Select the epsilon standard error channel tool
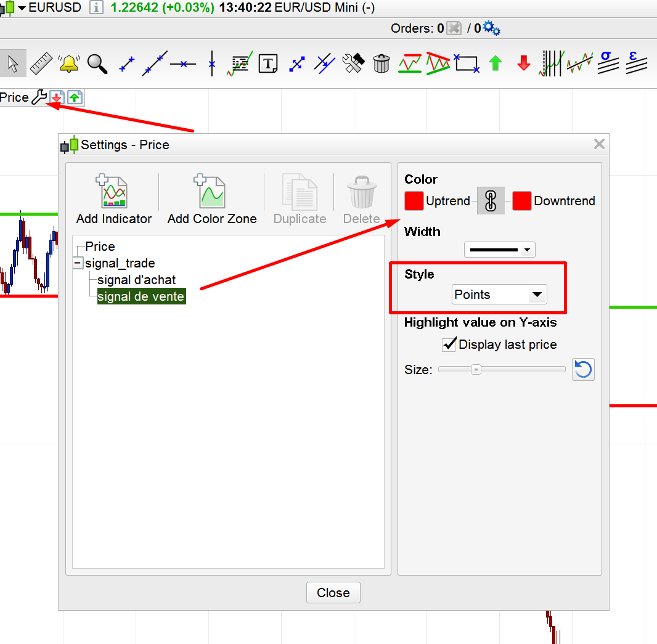 [x=637, y=63]
